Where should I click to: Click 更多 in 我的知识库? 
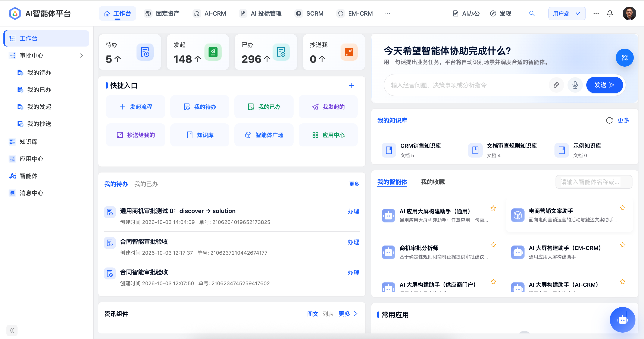pyautogui.click(x=623, y=120)
